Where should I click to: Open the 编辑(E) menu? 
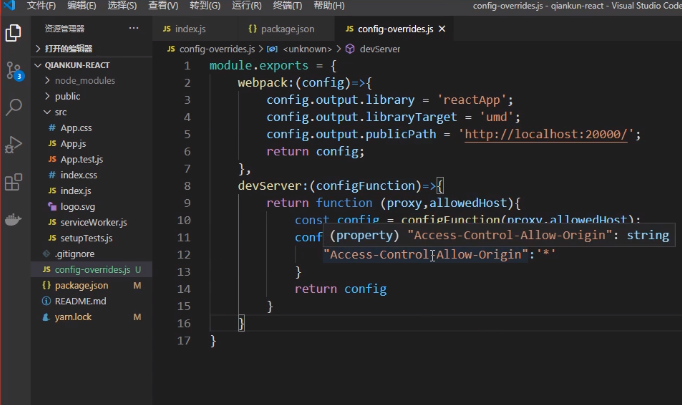point(82,6)
